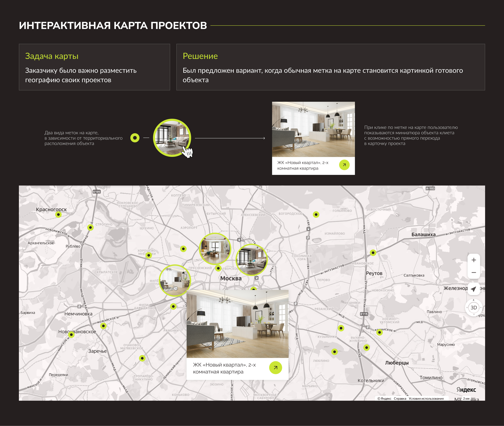Zoom out the map with minus button

click(x=474, y=272)
